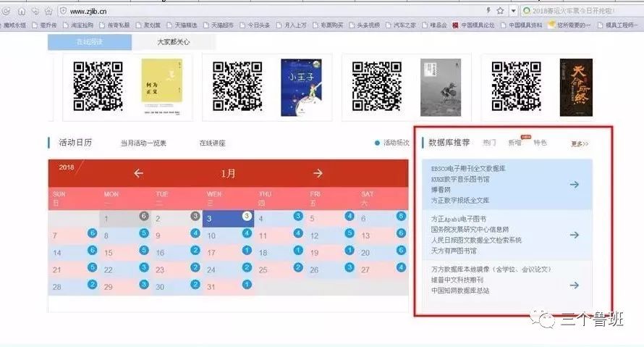Open the 天猫精选 bookmark
The width and height of the screenshot is (644, 347).
[182, 25]
